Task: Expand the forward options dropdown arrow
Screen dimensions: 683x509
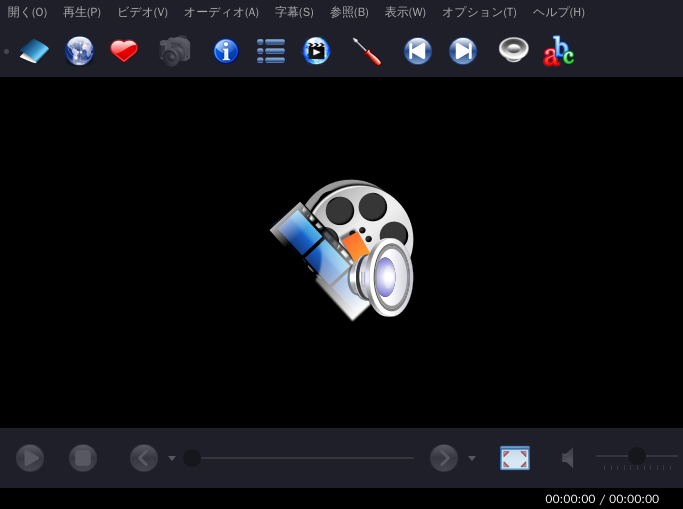Action: [472, 458]
